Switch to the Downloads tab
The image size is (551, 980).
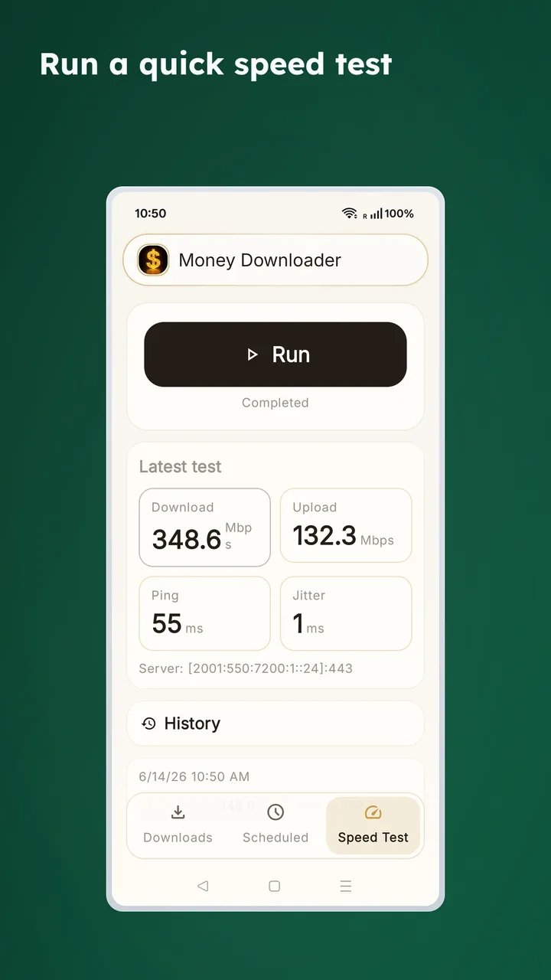(178, 825)
